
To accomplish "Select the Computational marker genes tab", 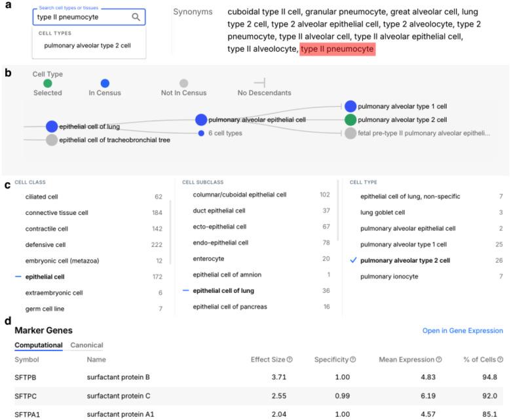I will pyautogui.click(x=38, y=345).
